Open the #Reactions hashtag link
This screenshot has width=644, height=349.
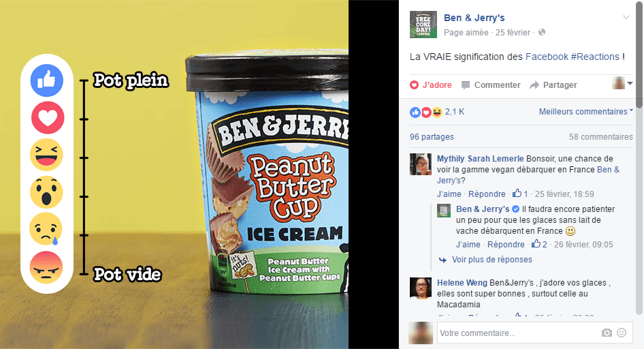tap(595, 57)
